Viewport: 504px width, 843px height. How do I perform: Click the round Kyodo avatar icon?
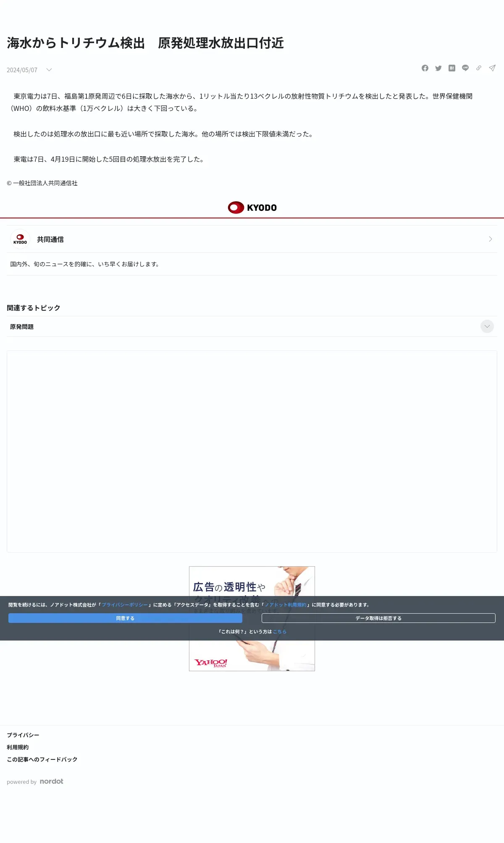pos(20,239)
